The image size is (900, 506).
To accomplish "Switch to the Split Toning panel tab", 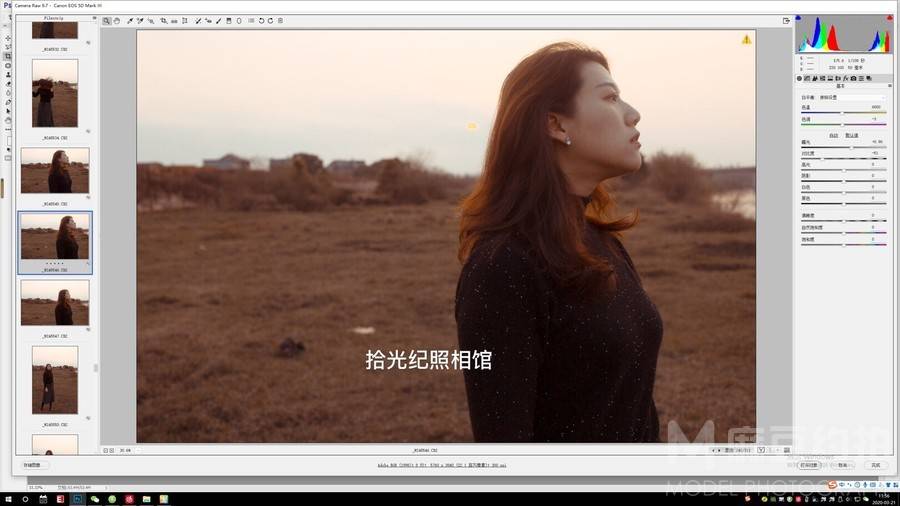I will (x=831, y=79).
